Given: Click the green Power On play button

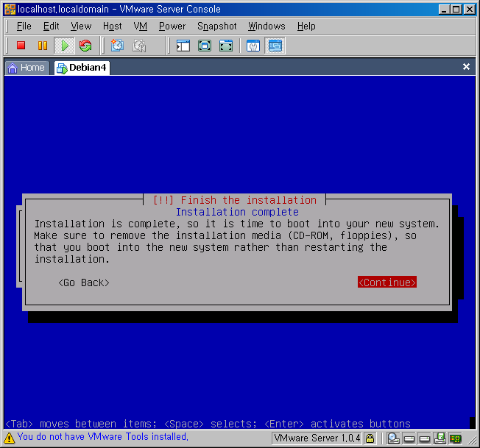Looking at the screenshot, I should click(64, 46).
